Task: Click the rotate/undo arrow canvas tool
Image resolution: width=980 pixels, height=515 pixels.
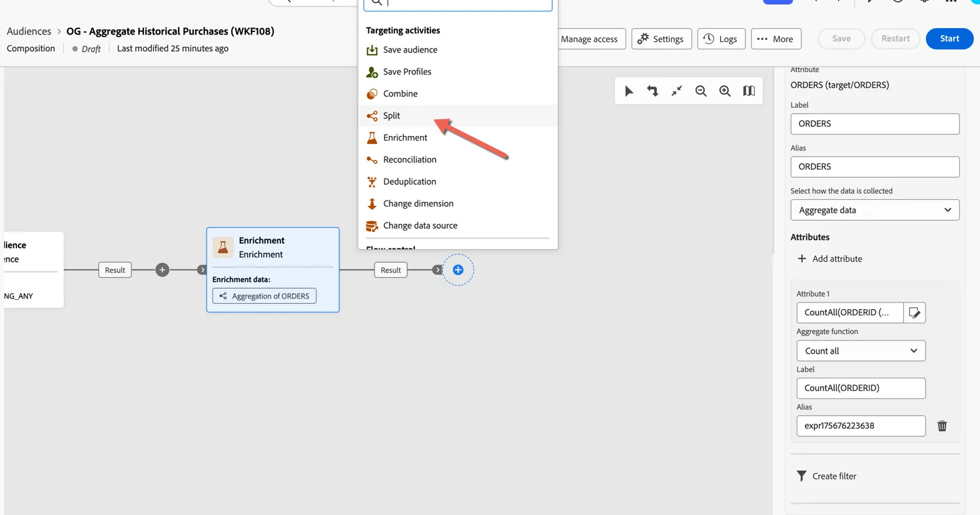Action: point(653,91)
